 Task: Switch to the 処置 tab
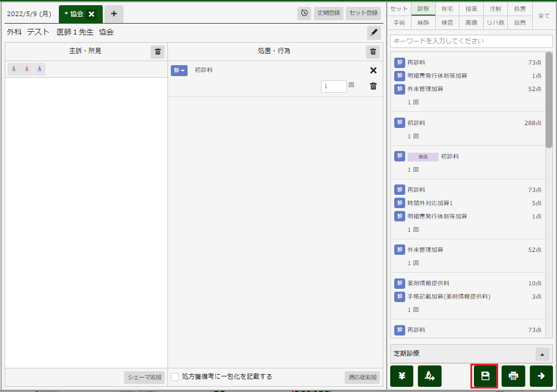[519, 9]
